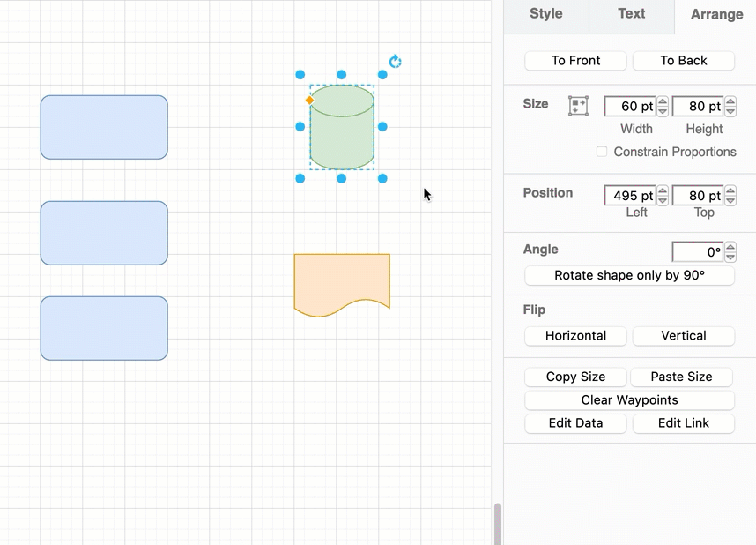Flip the shape horizontally
756x545 pixels.
tap(574, 335)
